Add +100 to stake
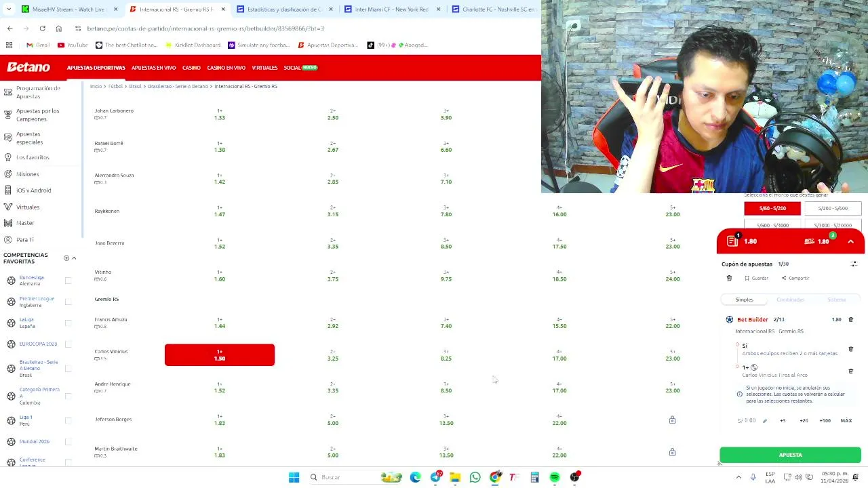The width and height of the screenshot is (868, 488). pyautogui.click(x=825, y=420)
